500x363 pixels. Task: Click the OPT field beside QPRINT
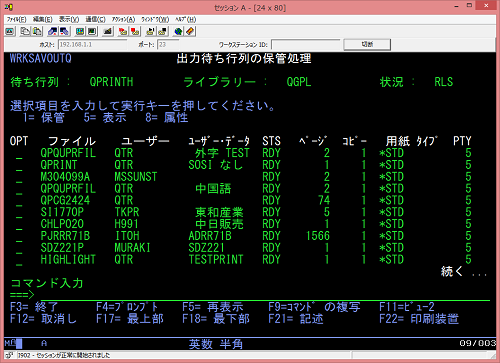pyautogui.click(x=19, y=165)
